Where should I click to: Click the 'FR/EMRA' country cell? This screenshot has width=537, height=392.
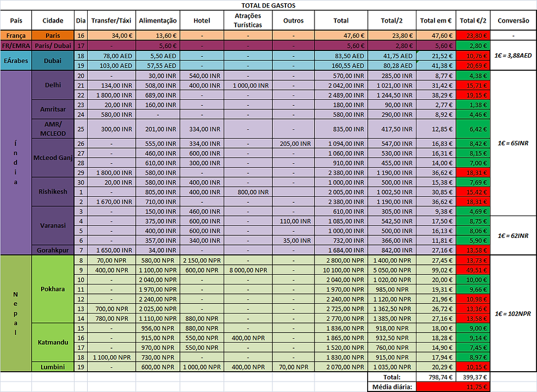pos(16,46)
